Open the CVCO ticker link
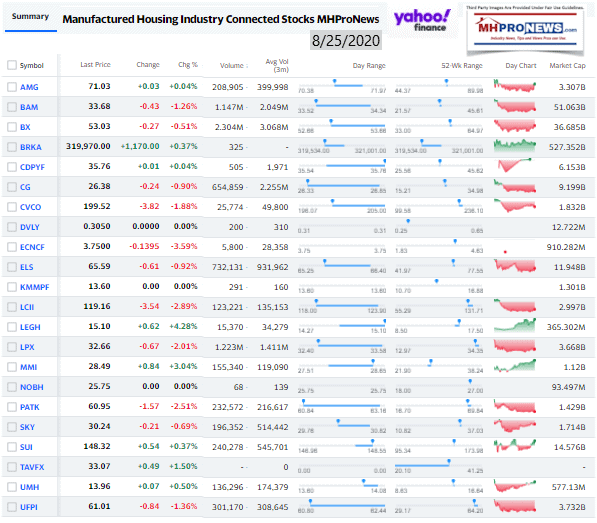 [x=30, y=207]
